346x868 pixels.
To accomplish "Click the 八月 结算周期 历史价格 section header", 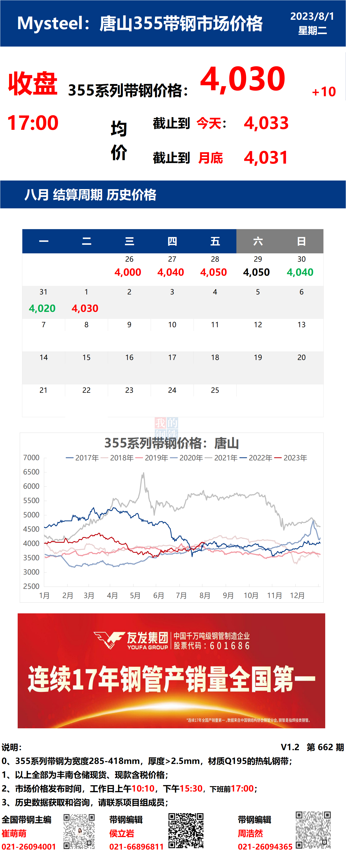I will click(90, 195).
